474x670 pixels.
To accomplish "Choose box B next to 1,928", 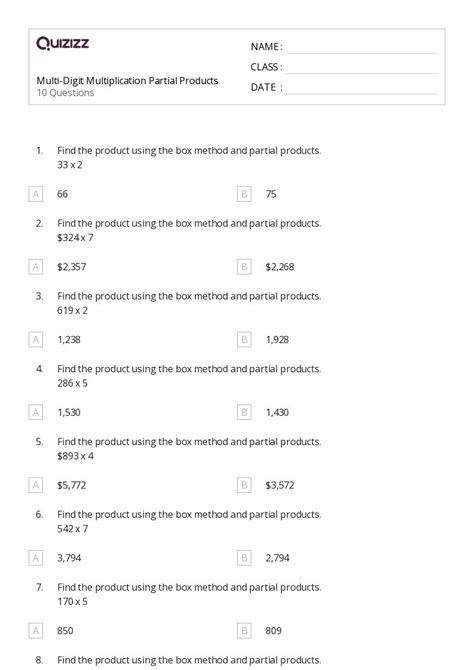I will tap(244, 340).
